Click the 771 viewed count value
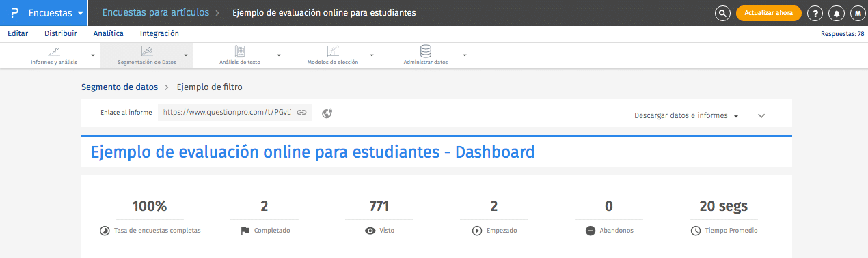The image size is (868, 258). click(x=379, y=206)
